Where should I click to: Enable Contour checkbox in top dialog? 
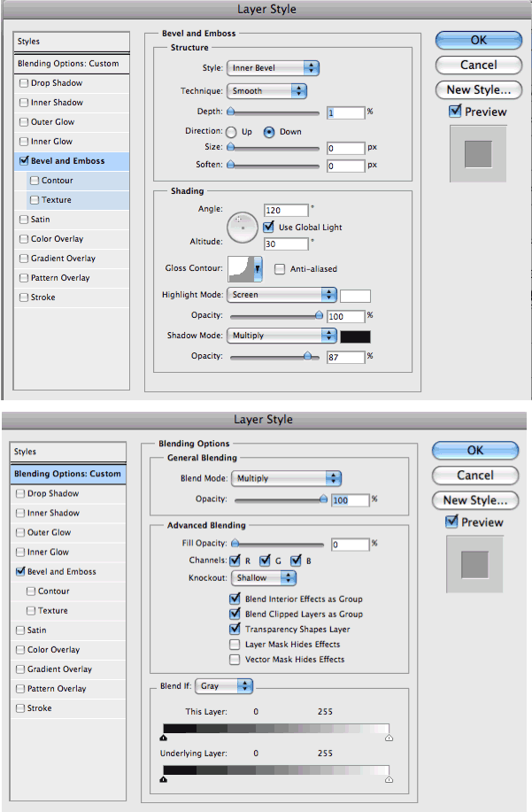(x=35, y=181)
